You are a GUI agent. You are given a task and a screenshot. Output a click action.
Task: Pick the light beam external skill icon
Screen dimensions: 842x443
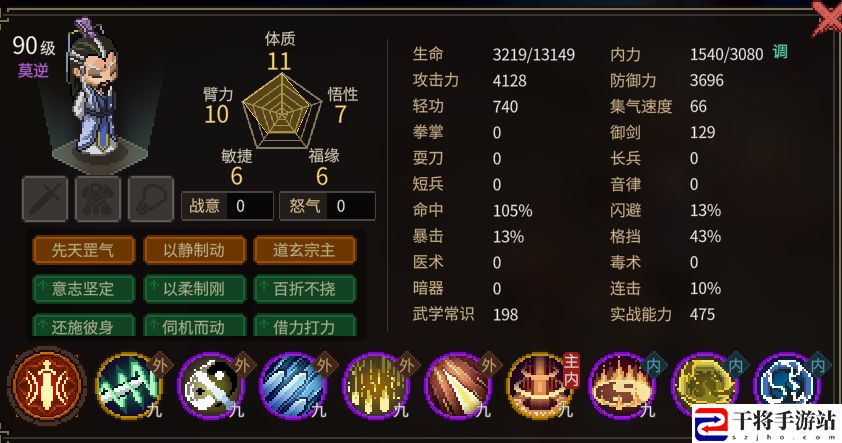pos(459,386)
